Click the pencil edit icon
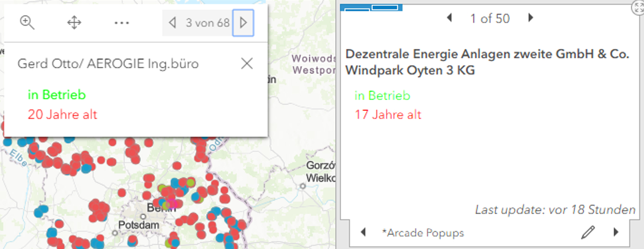Screen dimensions: 644x249 click(x=588, y=232)
